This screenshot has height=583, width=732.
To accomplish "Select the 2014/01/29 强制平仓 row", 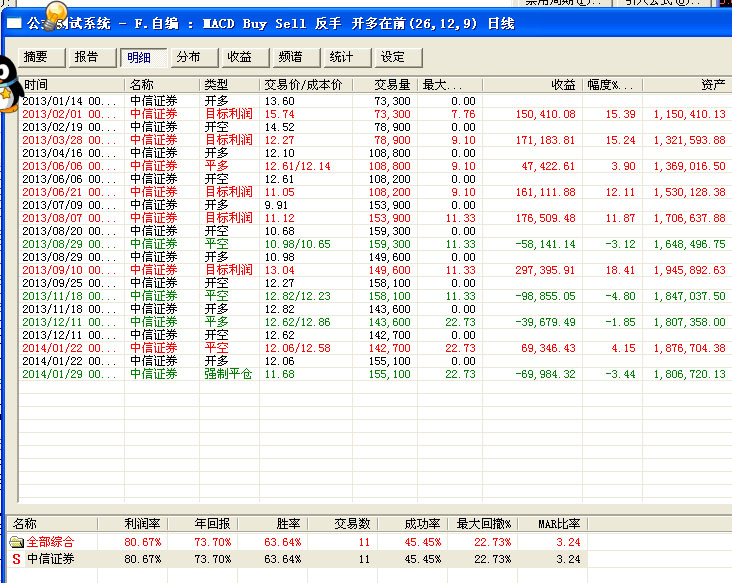I will [x=375, y=374].
